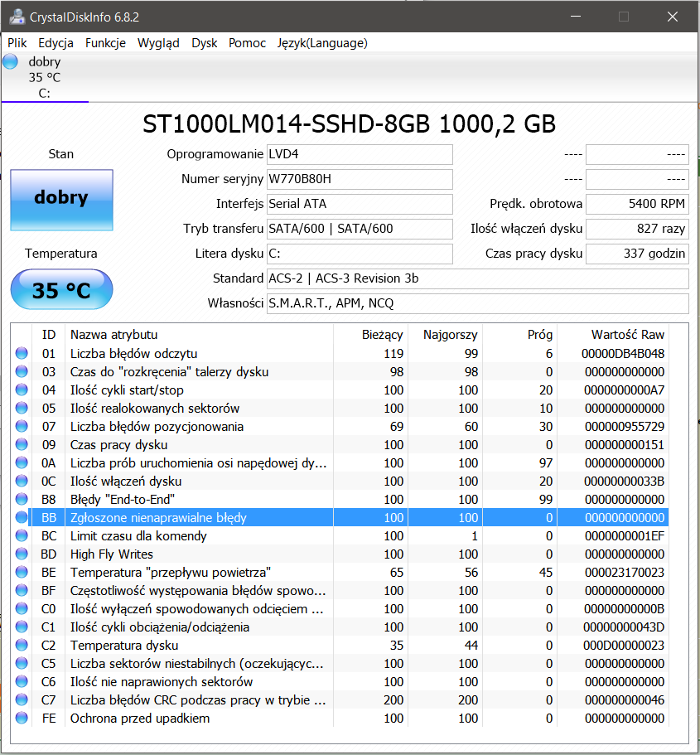Click the status orb for attribute C7
Image resolution: width=700 pixels, height=755 pixels.
pos(22,700)
